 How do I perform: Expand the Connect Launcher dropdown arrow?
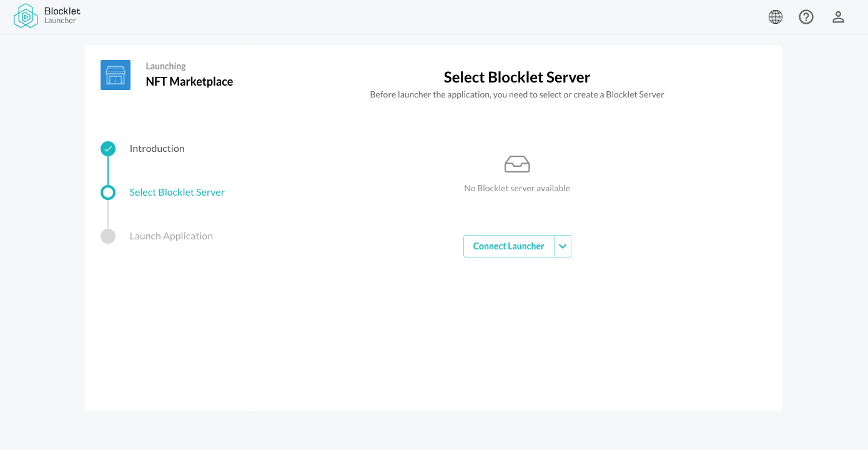point(562,246)
